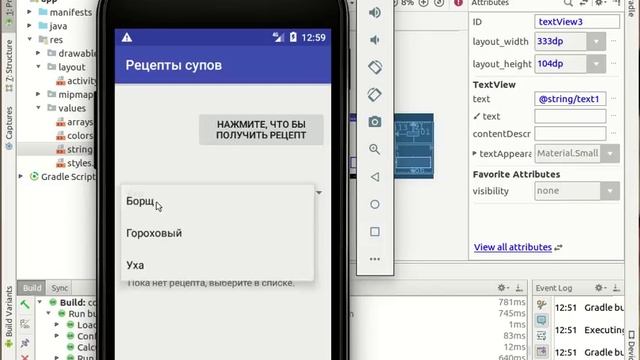Open strings xml file in tree
This screenshot has height=360, width=640.
[75, 149]
